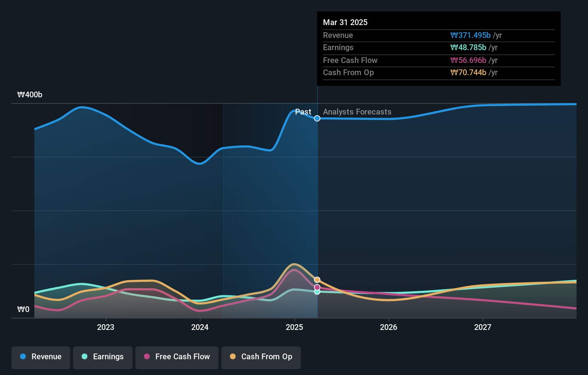Click the Past/Forecast divider line on the timeline

[317, 215]
